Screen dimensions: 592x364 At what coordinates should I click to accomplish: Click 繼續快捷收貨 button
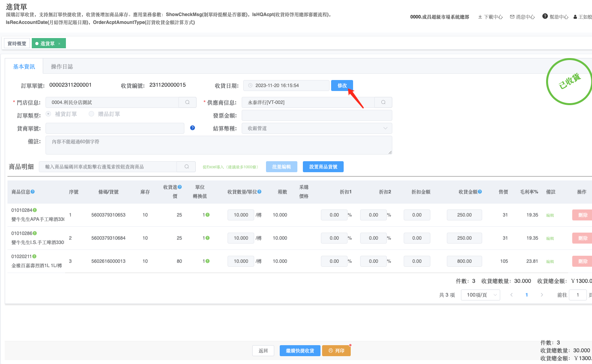(x=300, y=351)
